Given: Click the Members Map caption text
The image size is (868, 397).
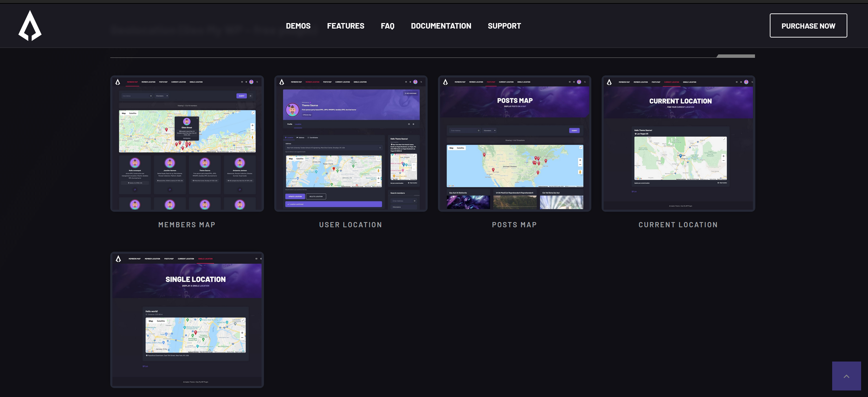Looking at the screenshot, I should (187, 225).
